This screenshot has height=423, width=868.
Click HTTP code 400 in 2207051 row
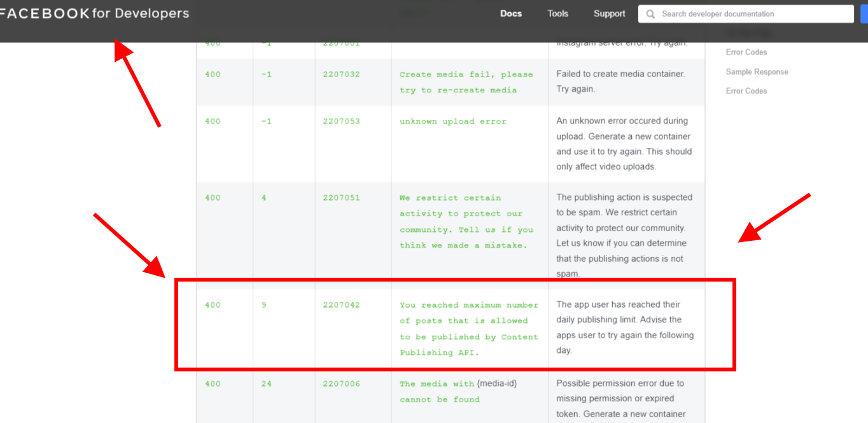click(213, 198)
